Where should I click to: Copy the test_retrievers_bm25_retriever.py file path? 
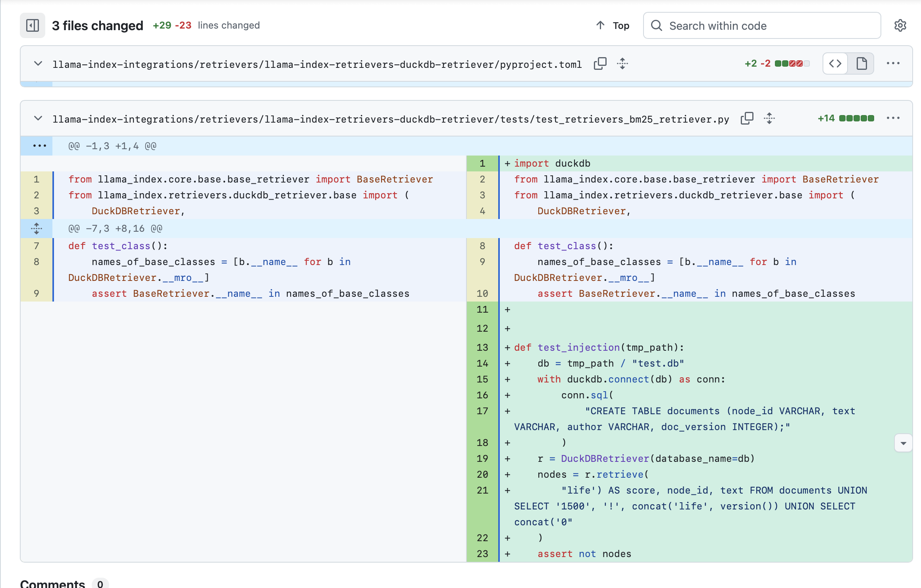click(x=747, y=118)
